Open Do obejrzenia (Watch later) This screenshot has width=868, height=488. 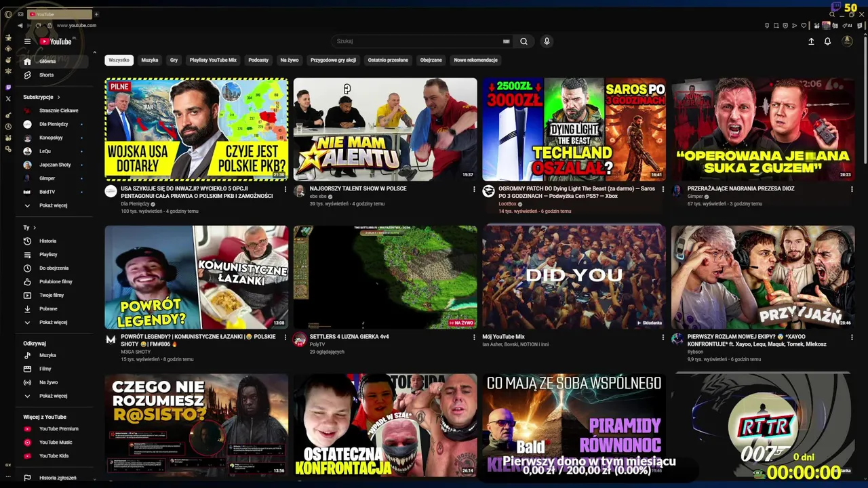[53, 268]
